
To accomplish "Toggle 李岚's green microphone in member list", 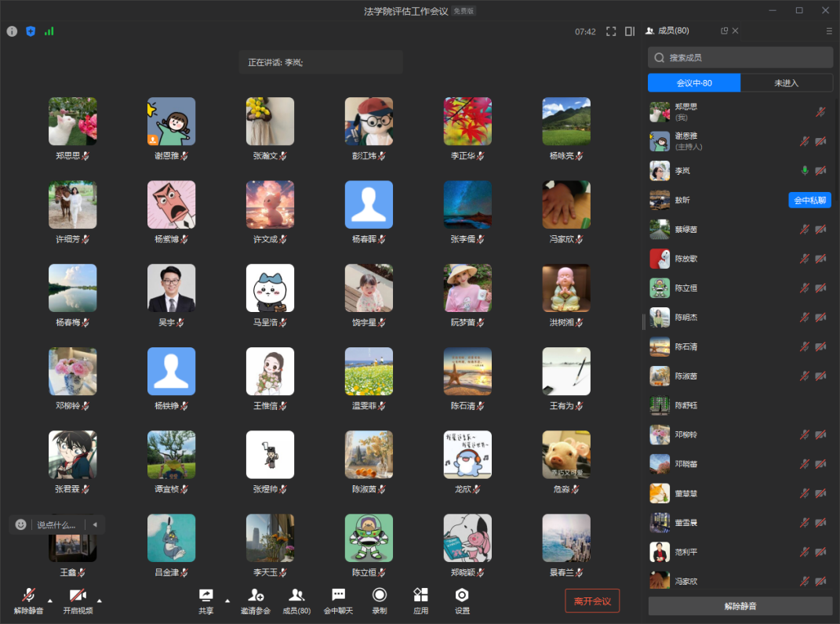I will coord(804,170).
